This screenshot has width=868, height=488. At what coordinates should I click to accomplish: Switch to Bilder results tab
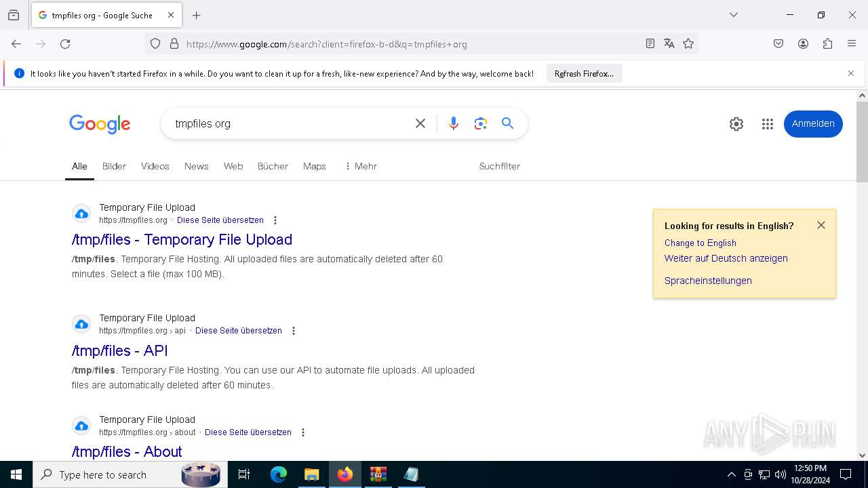coord(114,166)
